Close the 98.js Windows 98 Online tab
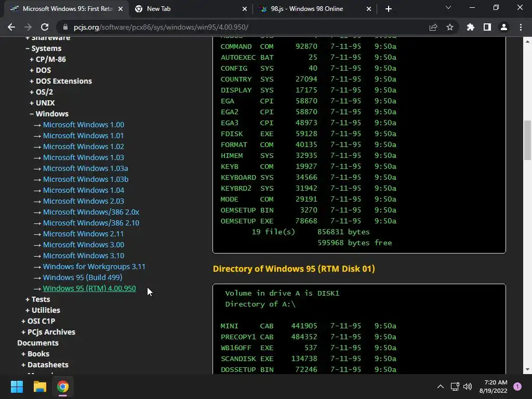The image size is (532, 399). (369, 9)
